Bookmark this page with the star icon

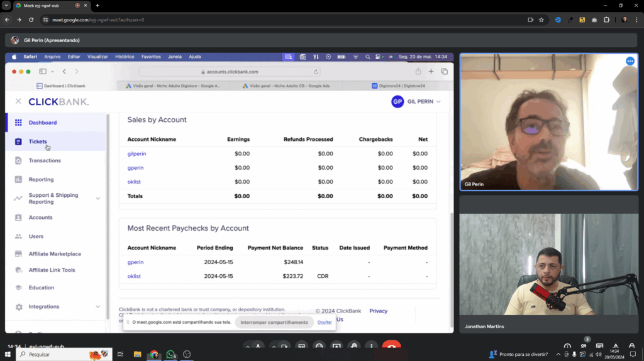pyautogui.click(x=541, y=19)
